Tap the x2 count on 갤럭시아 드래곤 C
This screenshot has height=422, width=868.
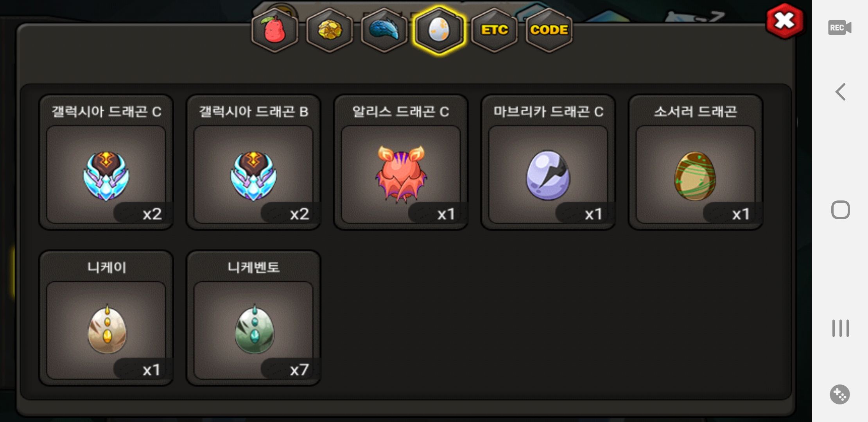pos(152,214)
